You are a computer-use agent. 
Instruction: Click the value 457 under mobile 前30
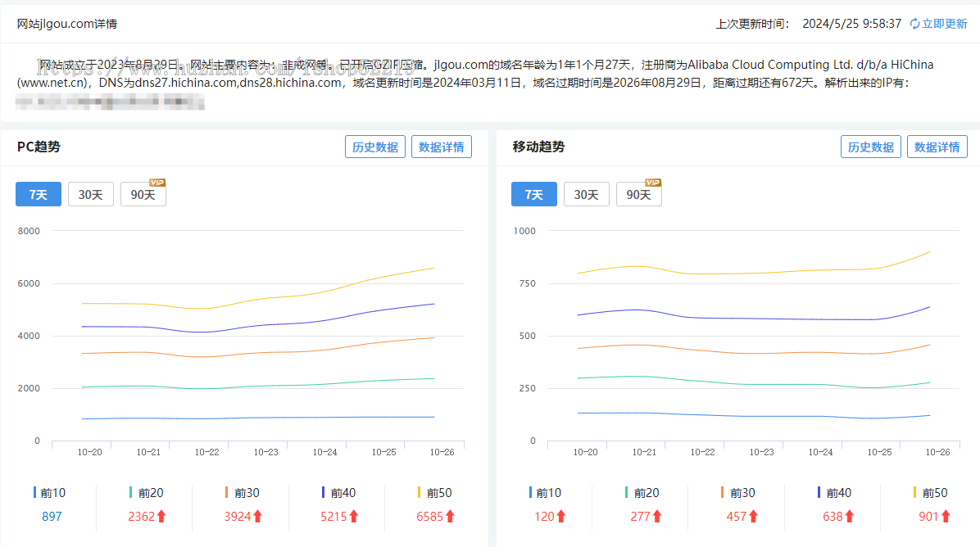click(x=737, y=517)
